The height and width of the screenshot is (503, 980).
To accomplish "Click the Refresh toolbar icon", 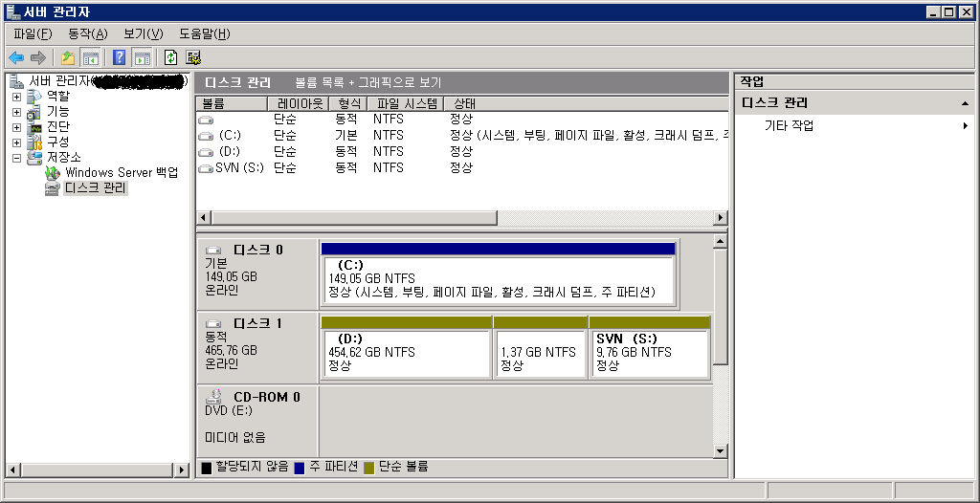I will 171,57.
